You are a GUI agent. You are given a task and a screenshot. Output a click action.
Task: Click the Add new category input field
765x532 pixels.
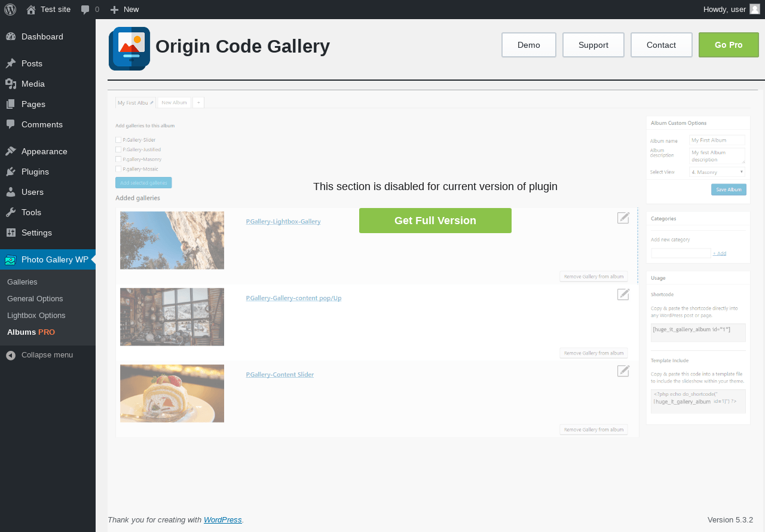pos(681,253)
